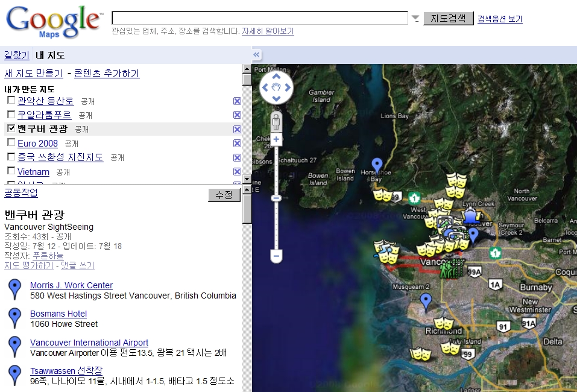This screenshot has height=392, width=577.
Task: Click the details panel scrollbar up arrow
Action: 247,190
